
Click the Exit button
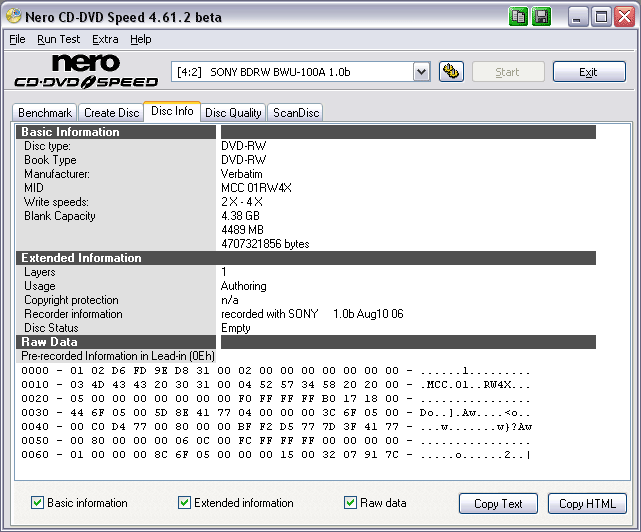(x=589, y=72)
